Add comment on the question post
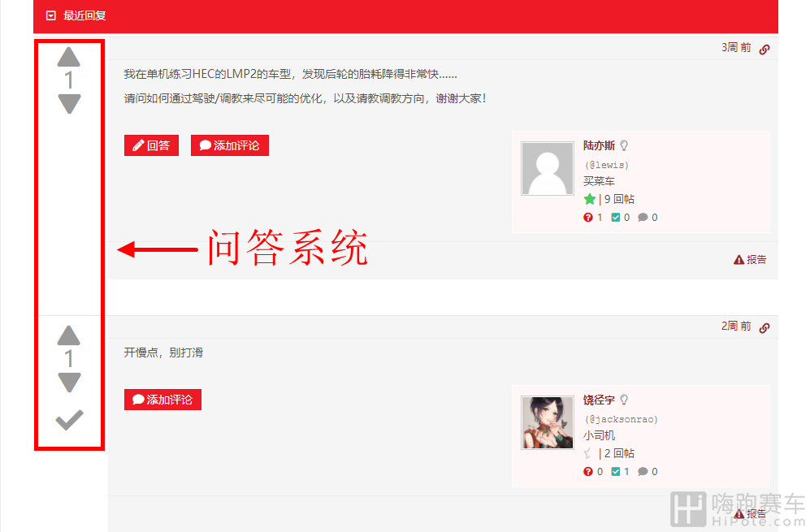The height and width of the screenshot is (532, 810). coord(230,145)
